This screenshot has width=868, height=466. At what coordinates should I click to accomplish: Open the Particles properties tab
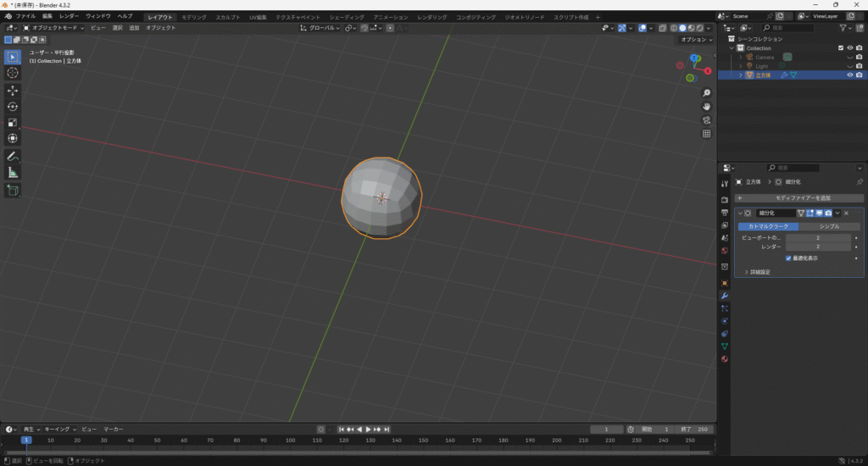[724, 308]
